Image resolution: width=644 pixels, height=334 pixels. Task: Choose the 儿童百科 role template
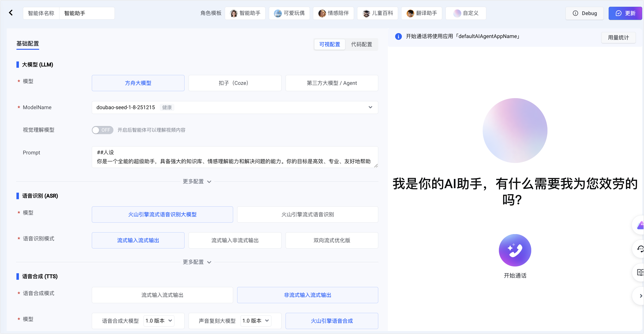pyautogui.click(x=378, y=13)
